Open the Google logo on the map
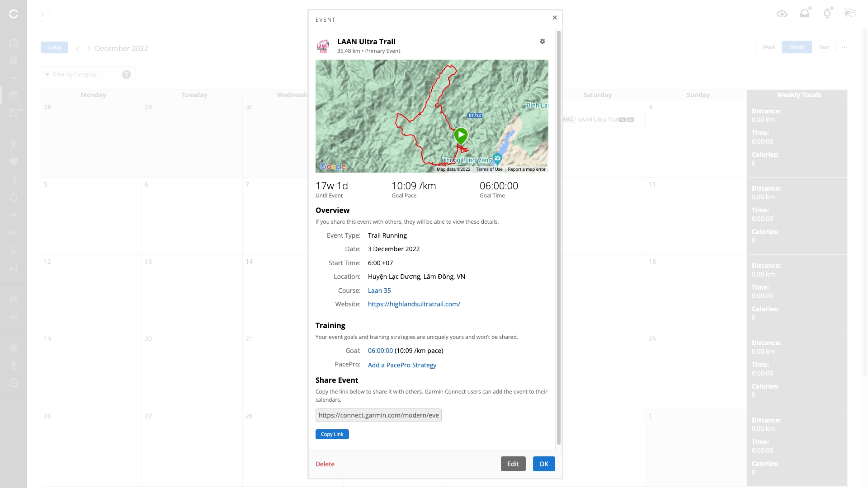 pos(332,166)
